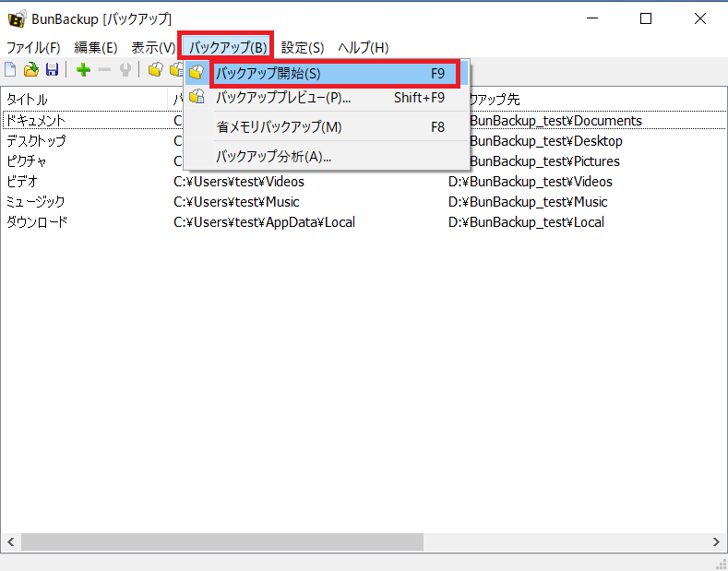The width and height of the screenshot is (728, 571).
Task: Click destination D:¥BunBackup_test¥Music cell
Action: (x=528, y=202)
